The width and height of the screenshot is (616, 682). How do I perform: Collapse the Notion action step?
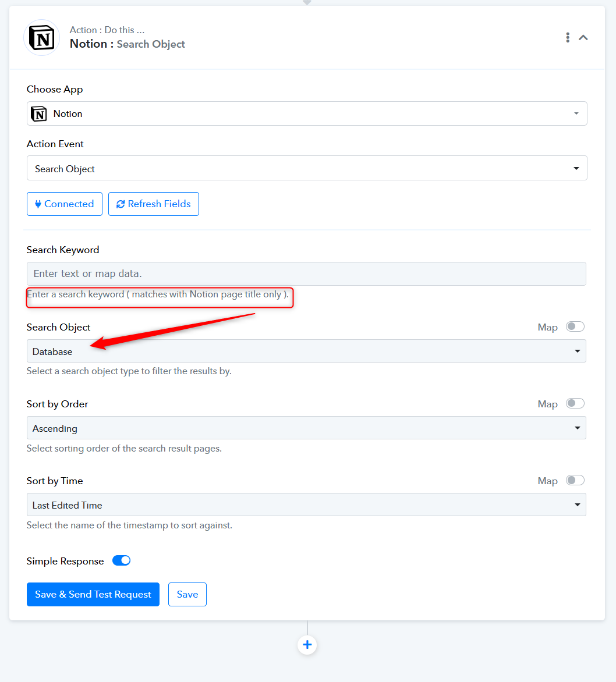click(x=583, y=38)
